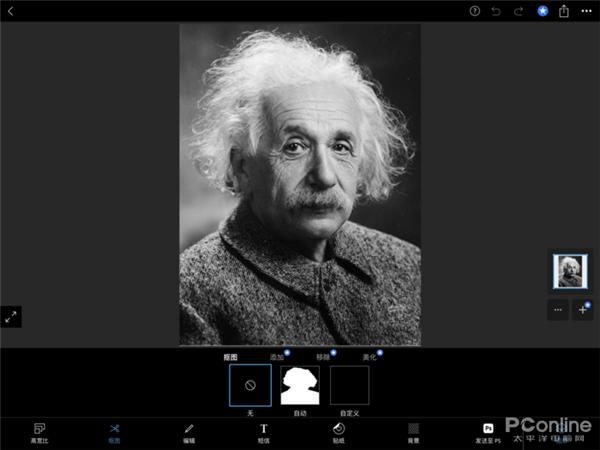Viewport: 600px width, 450px height.
Task: Switch to the 美化 tab
Action: tap(369, 357)
